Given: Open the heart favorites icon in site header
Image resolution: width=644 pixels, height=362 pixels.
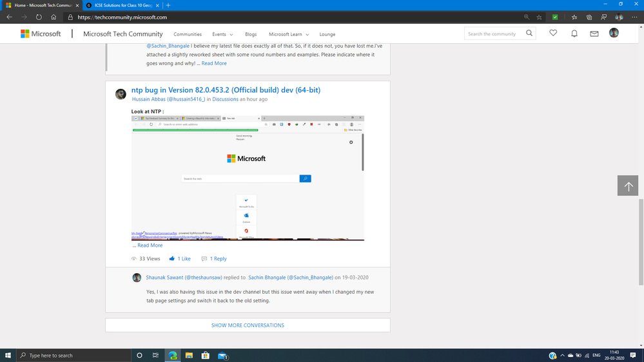Looking at the screenshot, I should click(553, 33).
